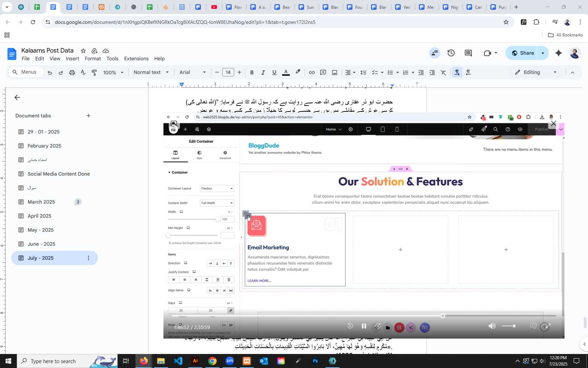Open the Arial font dropdown
Image resolution: width=588 pixels, height=368 pixels.
[x=192, y=73]
